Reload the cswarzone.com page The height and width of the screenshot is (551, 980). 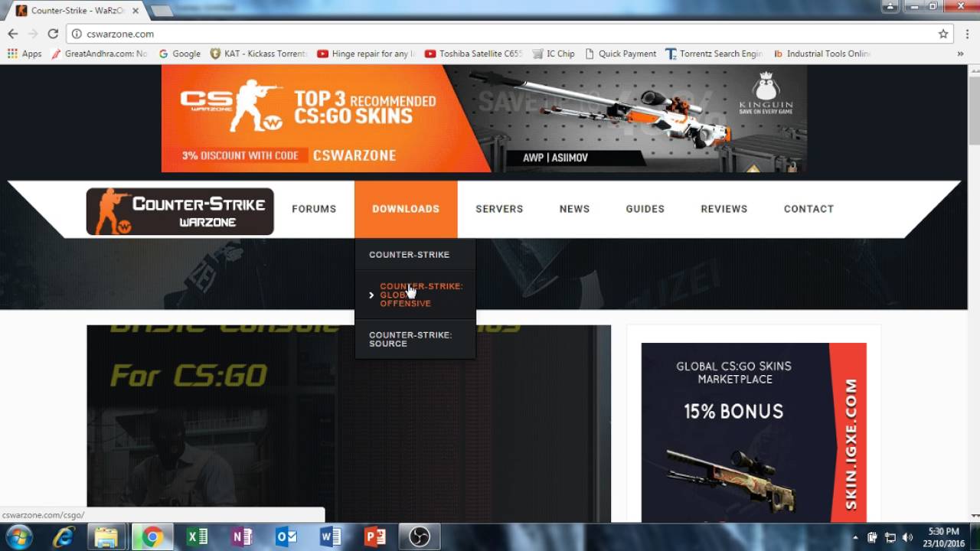[53, 34]
